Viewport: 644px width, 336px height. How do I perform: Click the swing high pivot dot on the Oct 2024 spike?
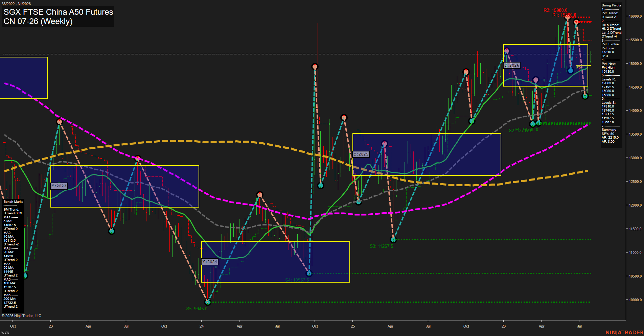click(315, 67)
